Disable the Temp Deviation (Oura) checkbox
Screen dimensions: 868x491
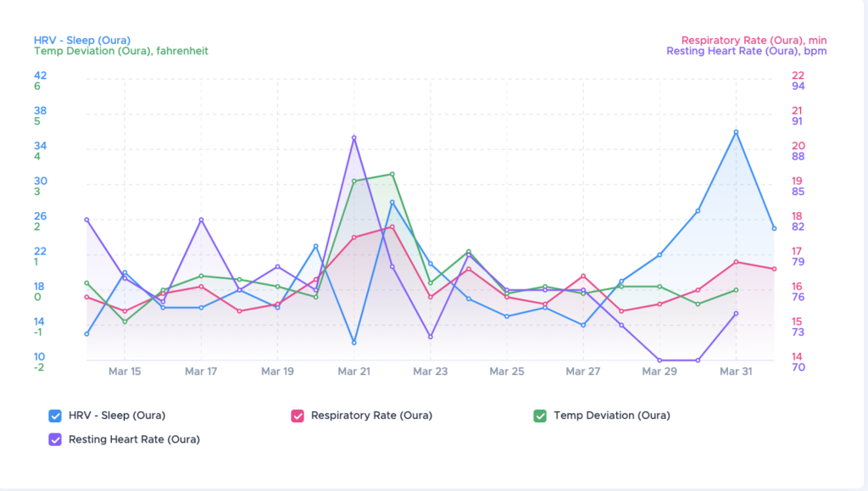[540, 416]
